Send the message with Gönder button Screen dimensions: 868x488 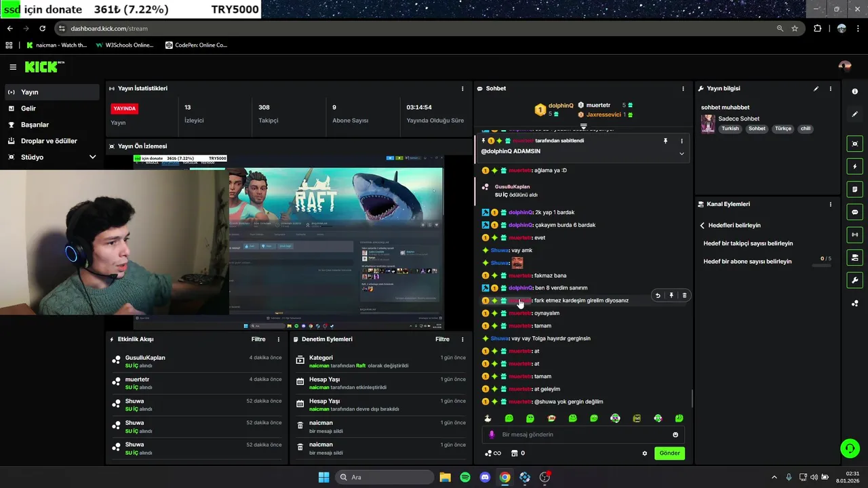click(x=669, y=453)
